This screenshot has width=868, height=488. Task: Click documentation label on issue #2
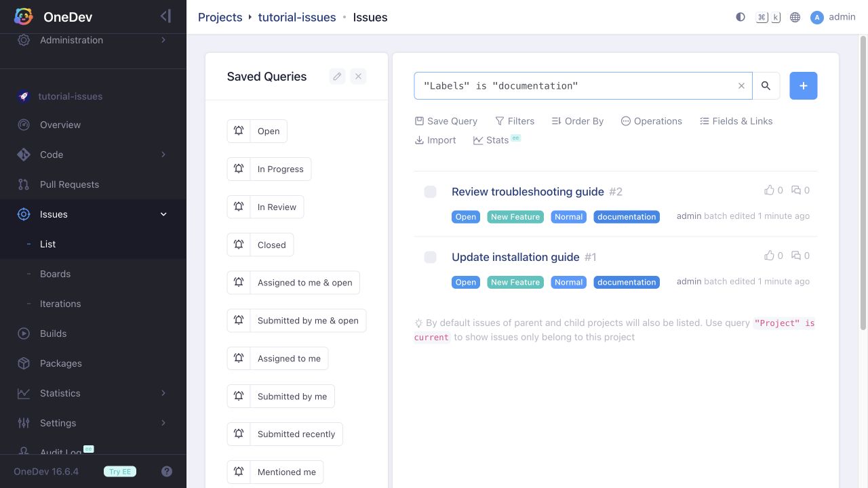click(627, 217)
